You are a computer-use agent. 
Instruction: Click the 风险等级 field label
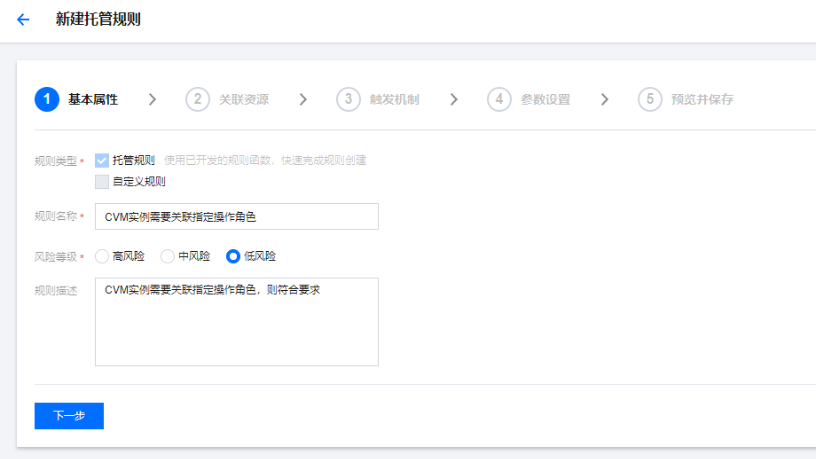click(x=56, y=257)
